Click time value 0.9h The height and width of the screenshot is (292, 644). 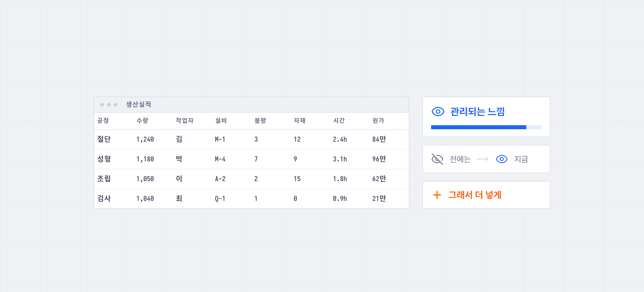[x=340, y=199]
